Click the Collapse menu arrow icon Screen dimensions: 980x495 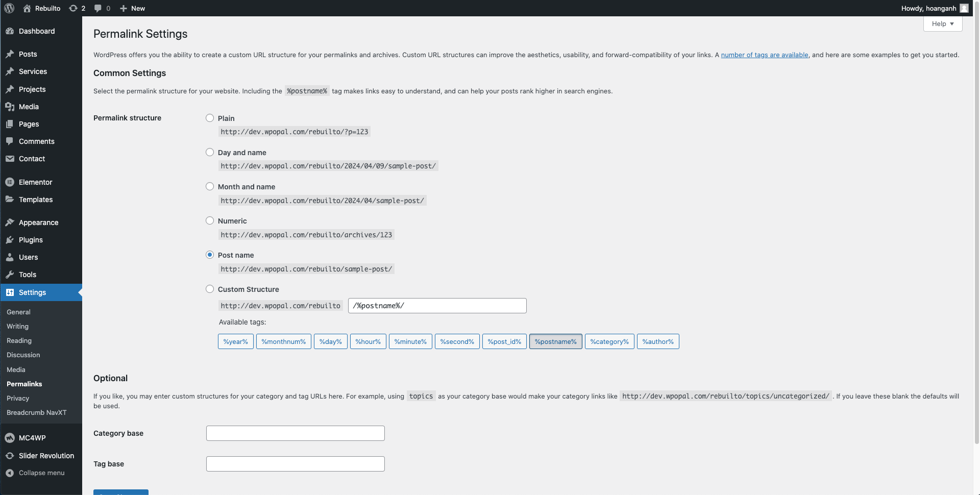pyautogui.click(x=10, y=473)
